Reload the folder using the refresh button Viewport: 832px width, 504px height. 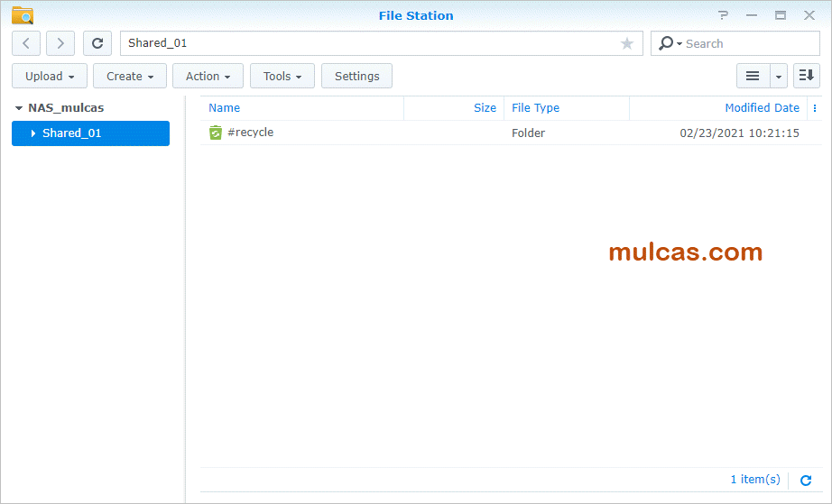(97, 43)
